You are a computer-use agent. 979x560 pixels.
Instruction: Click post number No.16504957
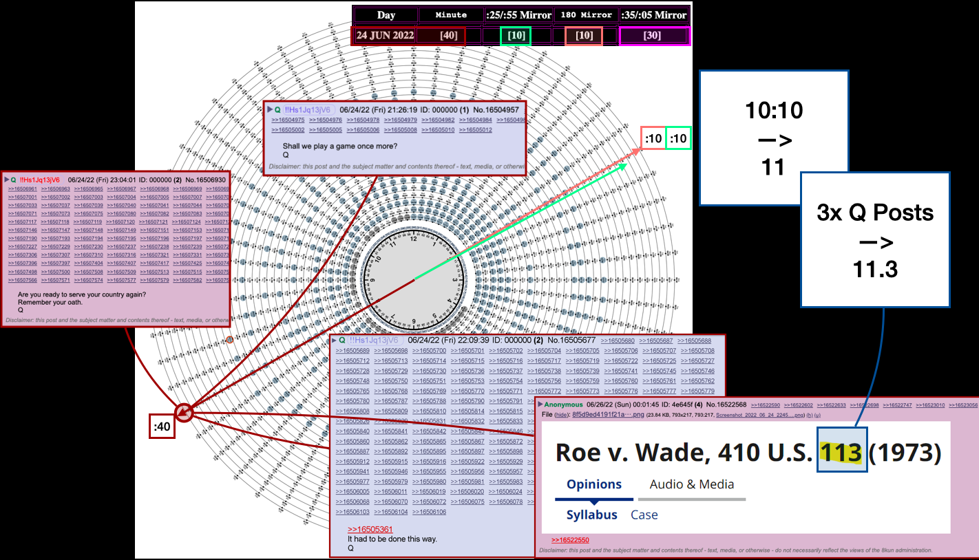[x=496, y=109]
